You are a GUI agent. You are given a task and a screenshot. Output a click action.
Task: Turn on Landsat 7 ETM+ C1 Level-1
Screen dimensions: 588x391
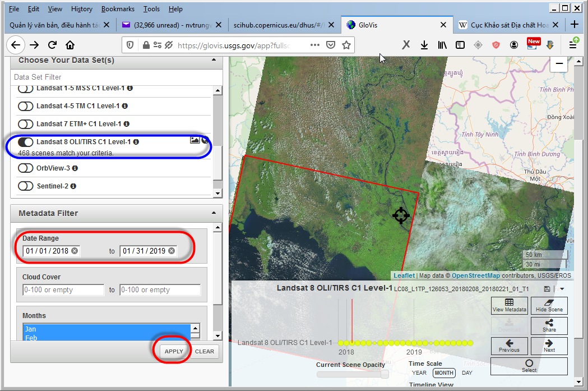pyautogui.click(x=25, y=124)
